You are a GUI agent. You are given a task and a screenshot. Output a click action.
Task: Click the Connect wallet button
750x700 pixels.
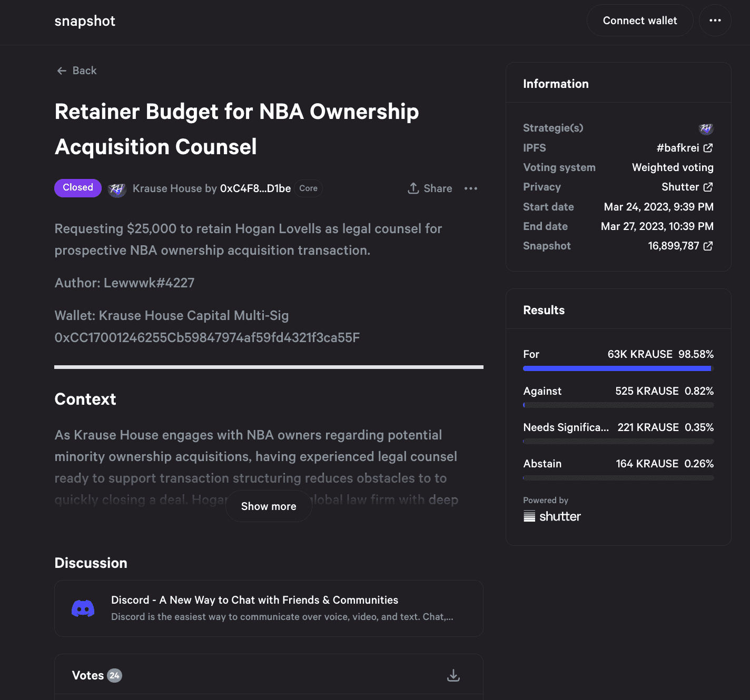click(640, 21)
